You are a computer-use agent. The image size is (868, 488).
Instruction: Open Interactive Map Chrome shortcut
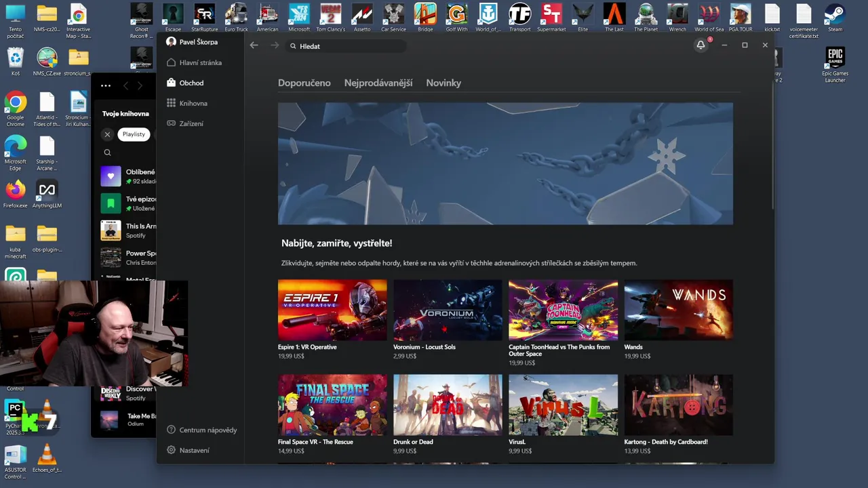78,21
